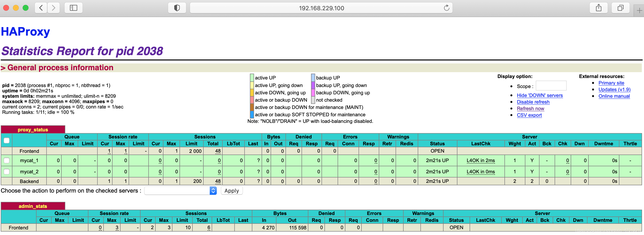Toggle the Safari sidebar icon
644x235 pixels.
(x=74, y=8)
